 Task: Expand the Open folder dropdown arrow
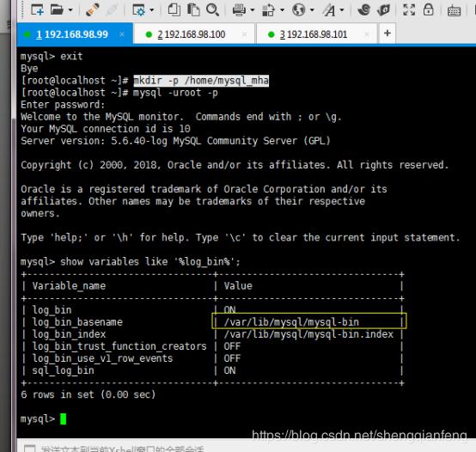click(x=70, y=10)
